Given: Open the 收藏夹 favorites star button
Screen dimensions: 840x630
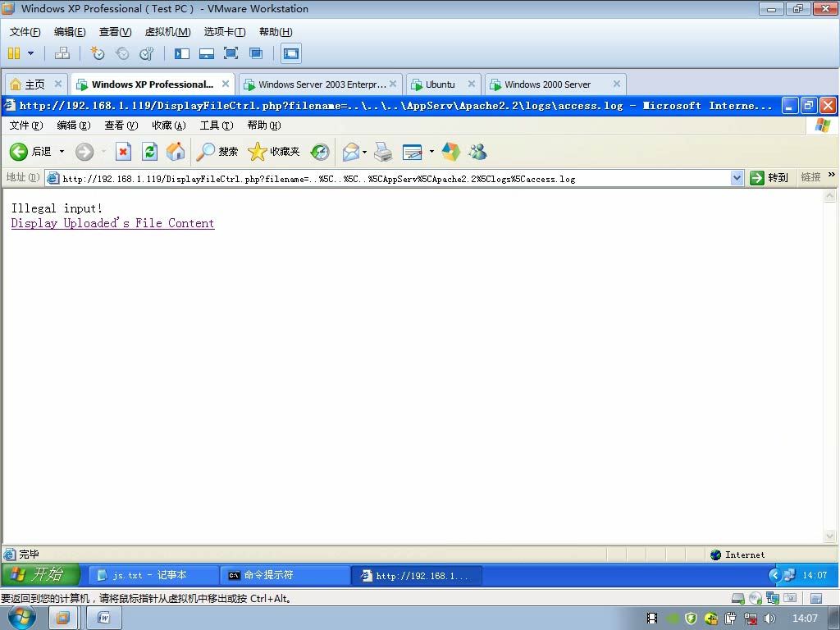Looking at the screenshot, I should (x=274, y=152).
